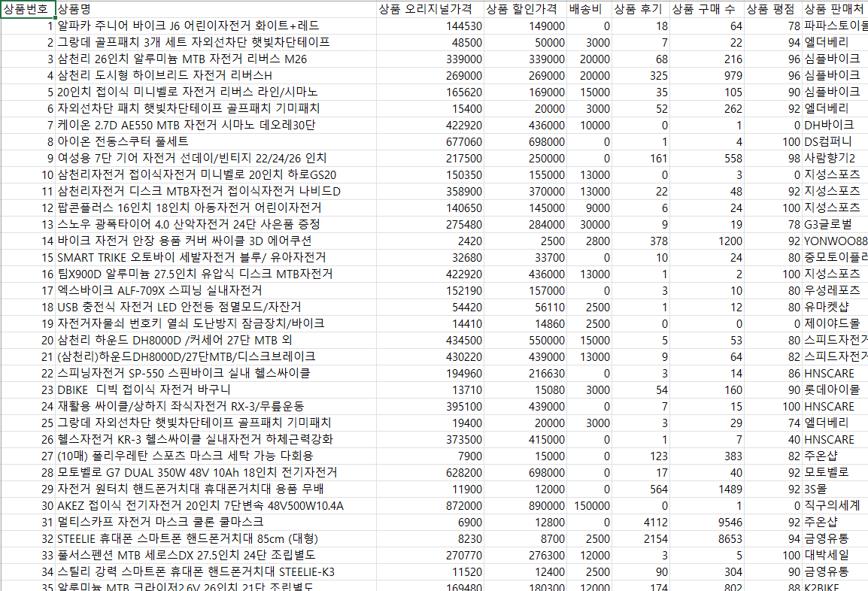
Task: Select the cell with seller YONWOO88
Action: 835,241
